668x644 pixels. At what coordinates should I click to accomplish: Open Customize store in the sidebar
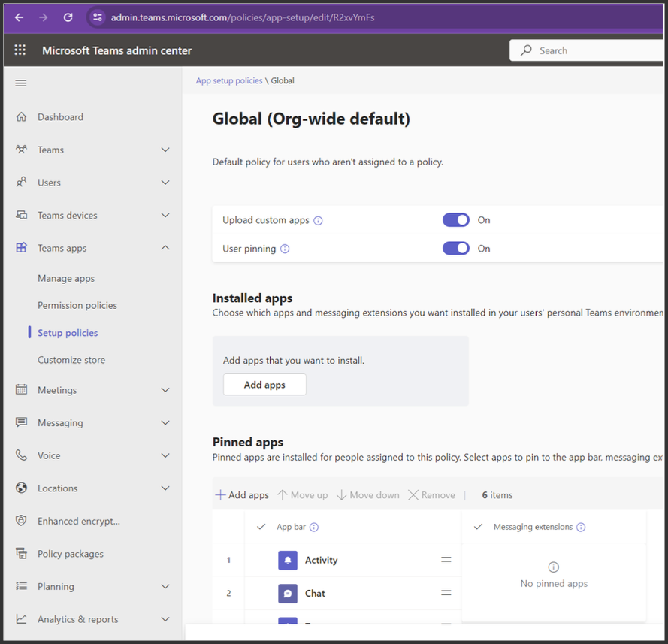(71, 360)
